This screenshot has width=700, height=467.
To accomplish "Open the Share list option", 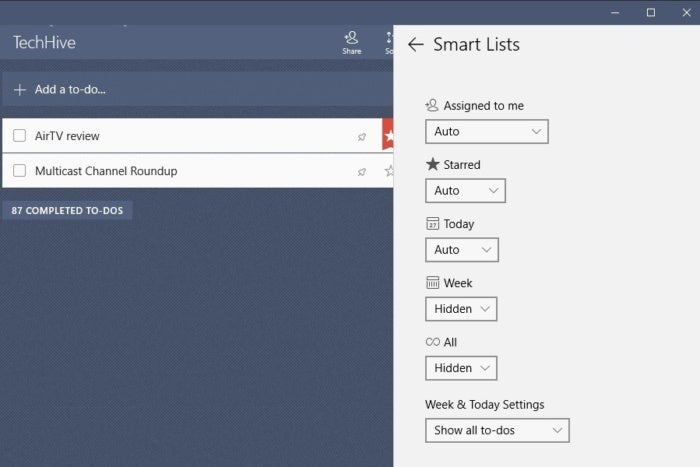I will point(352,43).
